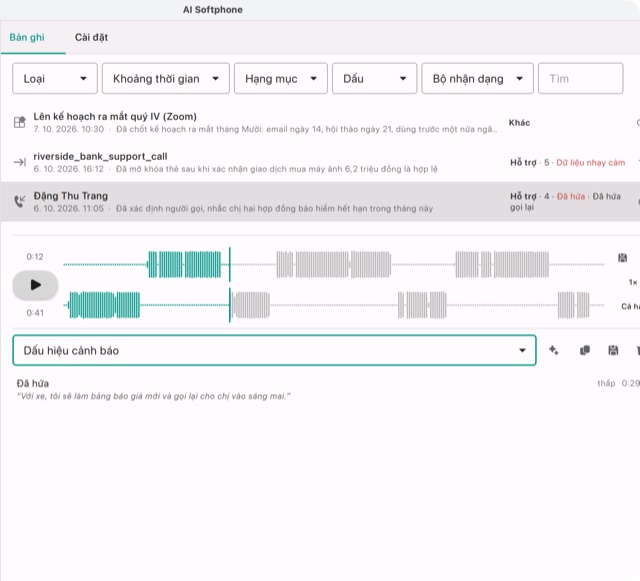Click the copy icon next to dropdown

coord(584,350)
